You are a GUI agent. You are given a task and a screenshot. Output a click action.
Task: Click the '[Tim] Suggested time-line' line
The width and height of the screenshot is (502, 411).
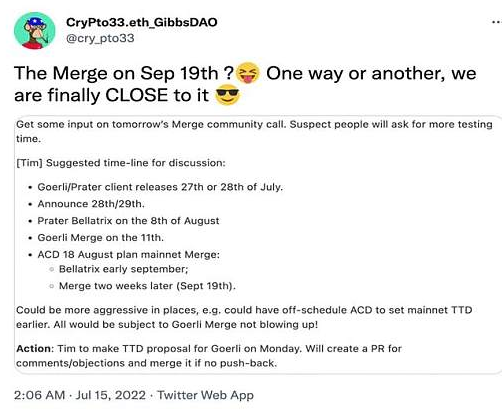click(121, 163)
